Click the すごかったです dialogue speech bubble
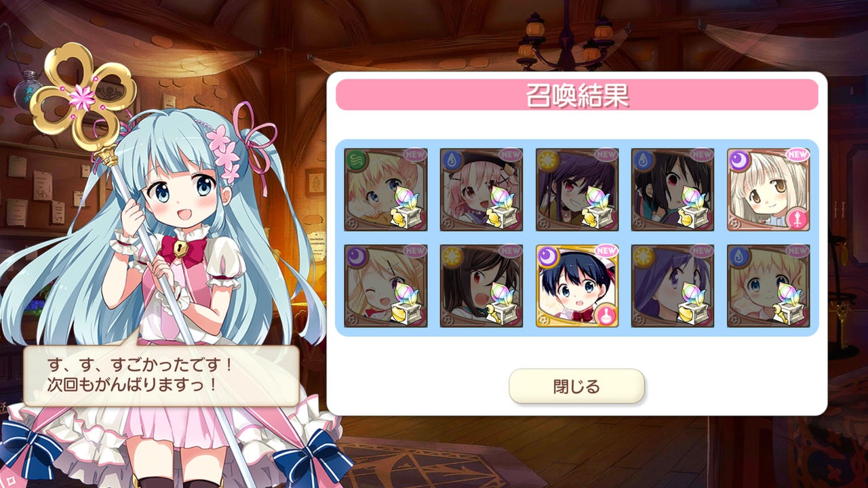This screenshot has height=488, width=868. (x=161, y=375)
